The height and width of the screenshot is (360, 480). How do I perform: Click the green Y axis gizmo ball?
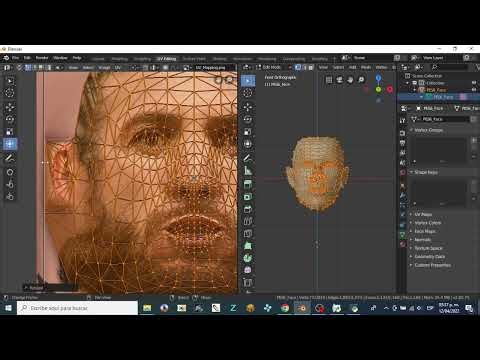(x=378, y=89)
